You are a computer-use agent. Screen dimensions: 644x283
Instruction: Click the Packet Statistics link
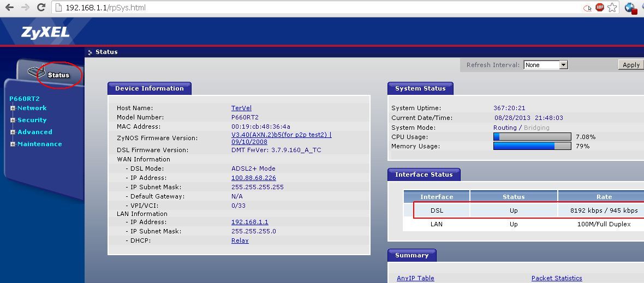point(557,278)
